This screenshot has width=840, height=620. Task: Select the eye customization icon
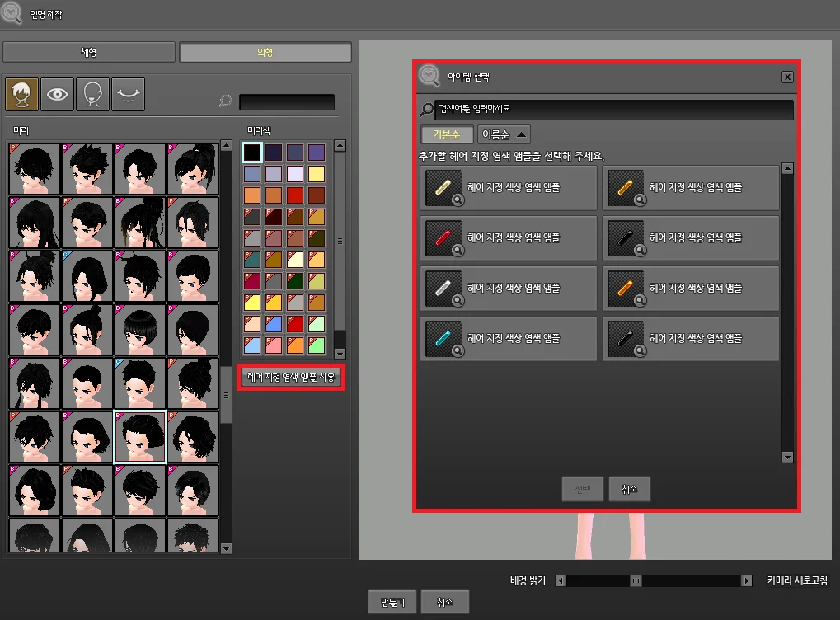tap(57, 93)
